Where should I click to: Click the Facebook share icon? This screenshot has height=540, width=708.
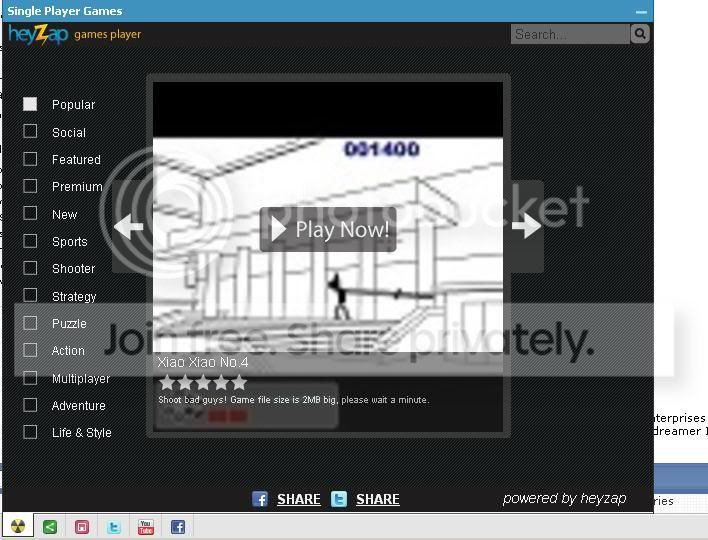point(260,499)
